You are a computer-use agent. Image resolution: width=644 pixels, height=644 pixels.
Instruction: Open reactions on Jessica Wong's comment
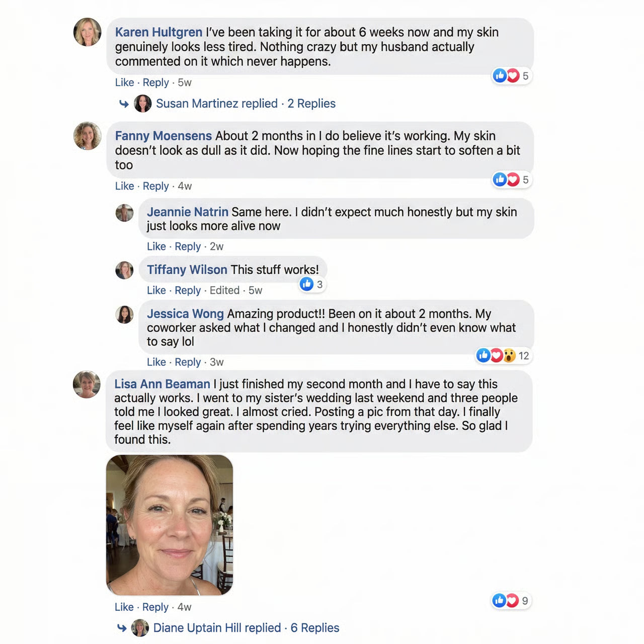(503, 356)
